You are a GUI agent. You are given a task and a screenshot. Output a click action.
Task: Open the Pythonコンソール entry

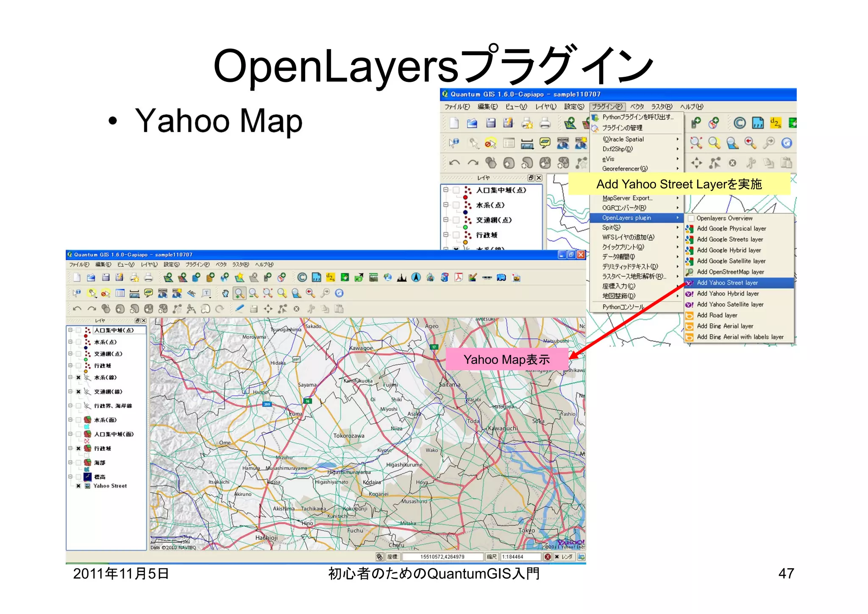click(637, 307)
